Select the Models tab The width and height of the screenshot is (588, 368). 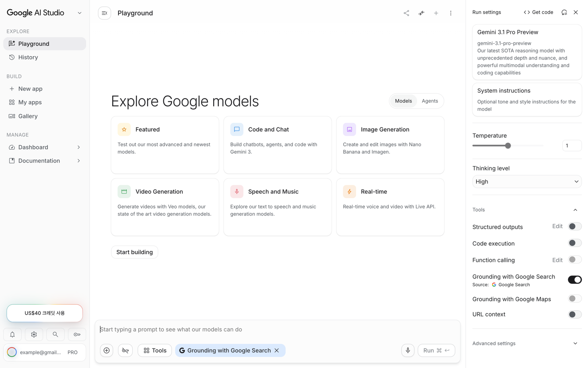coord(403,101)
